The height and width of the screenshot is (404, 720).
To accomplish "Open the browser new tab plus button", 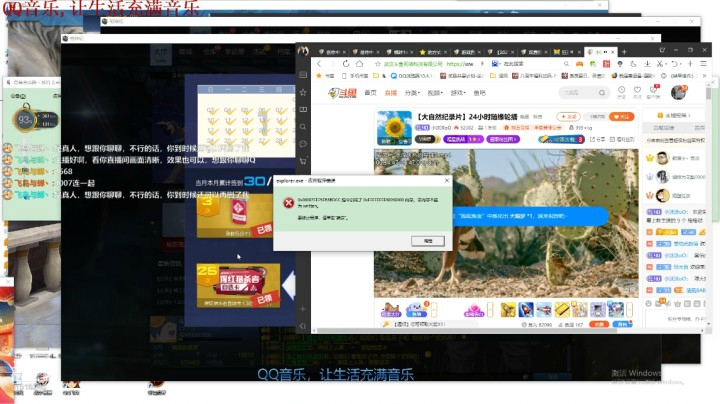I will click(x=624, y=52).
